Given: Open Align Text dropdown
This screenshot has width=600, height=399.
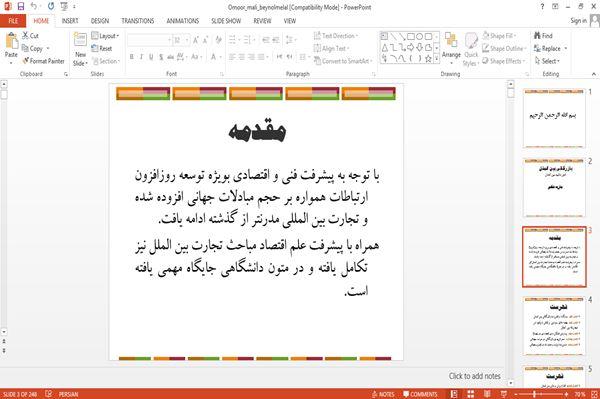Looking at the screenshot, I should coord(331,48).
